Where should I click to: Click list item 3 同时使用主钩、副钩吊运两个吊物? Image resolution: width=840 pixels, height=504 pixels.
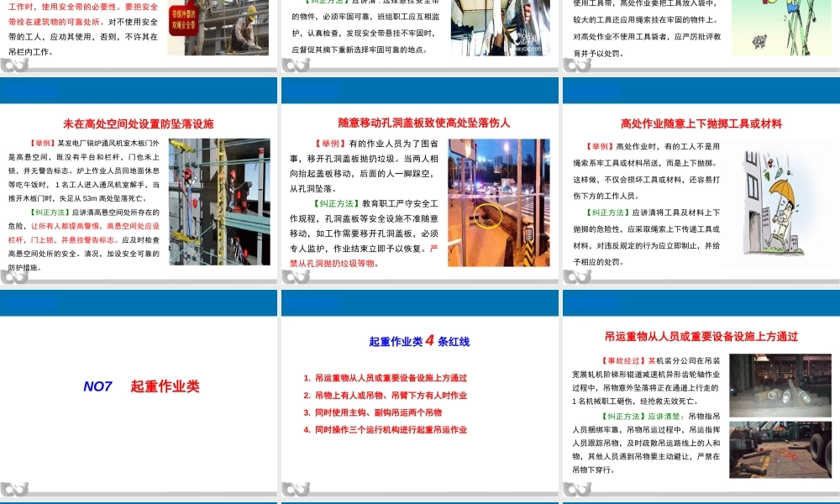[373, 412]
